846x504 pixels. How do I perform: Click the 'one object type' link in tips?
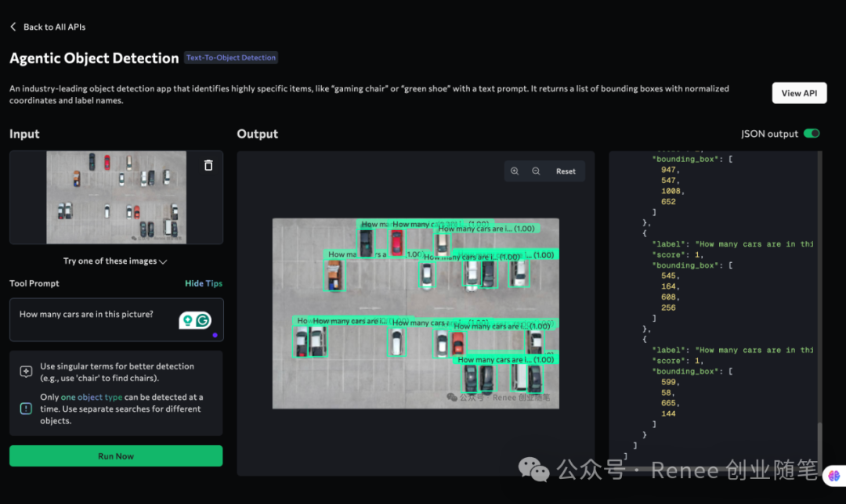click(92, 398)
